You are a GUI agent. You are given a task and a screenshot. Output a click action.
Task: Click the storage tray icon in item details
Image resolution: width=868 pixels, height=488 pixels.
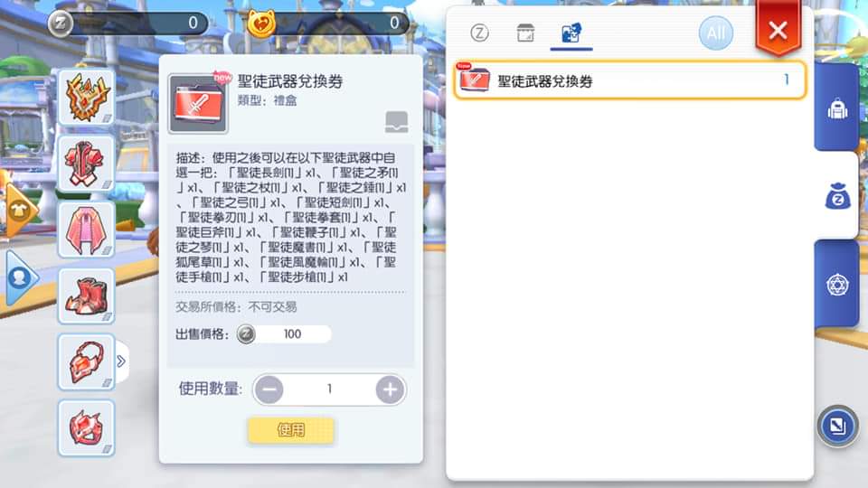[x=396, y=122]
